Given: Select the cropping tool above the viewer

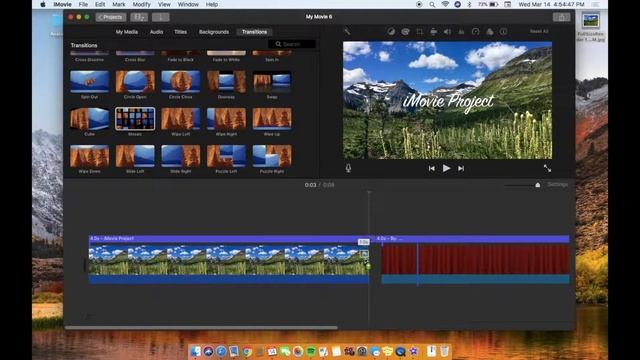Looking at the screenshot, I should point(419,31).
